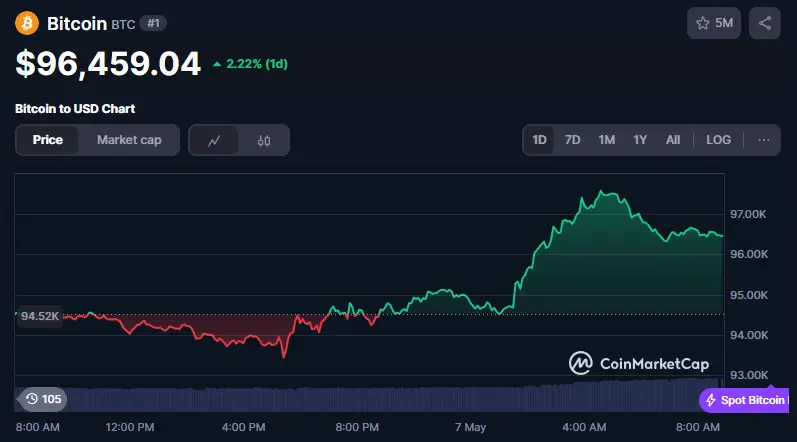Click the #1 rank badge
This screenshot has width=797, height=442.
tap(153, 23)
